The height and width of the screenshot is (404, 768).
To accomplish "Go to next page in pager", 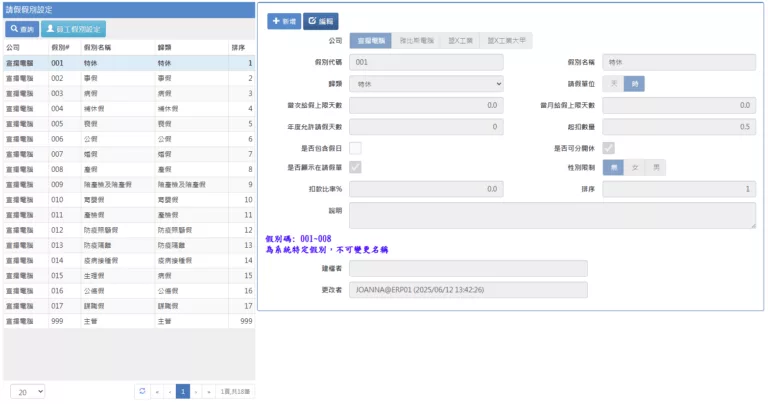I will coord(196,391).
